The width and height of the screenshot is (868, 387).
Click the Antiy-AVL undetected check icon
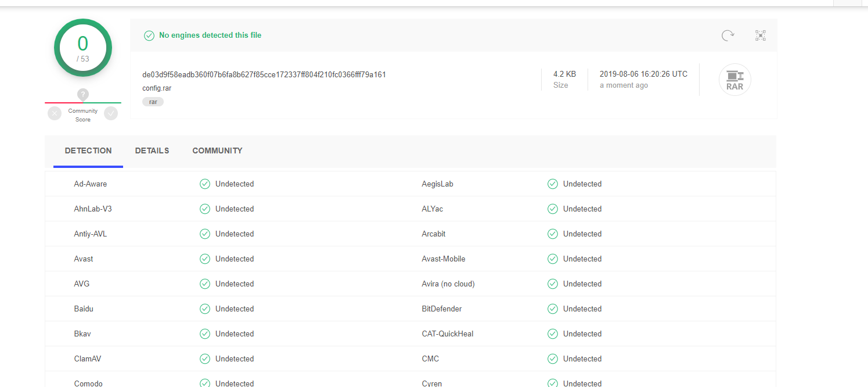point(205,234)
